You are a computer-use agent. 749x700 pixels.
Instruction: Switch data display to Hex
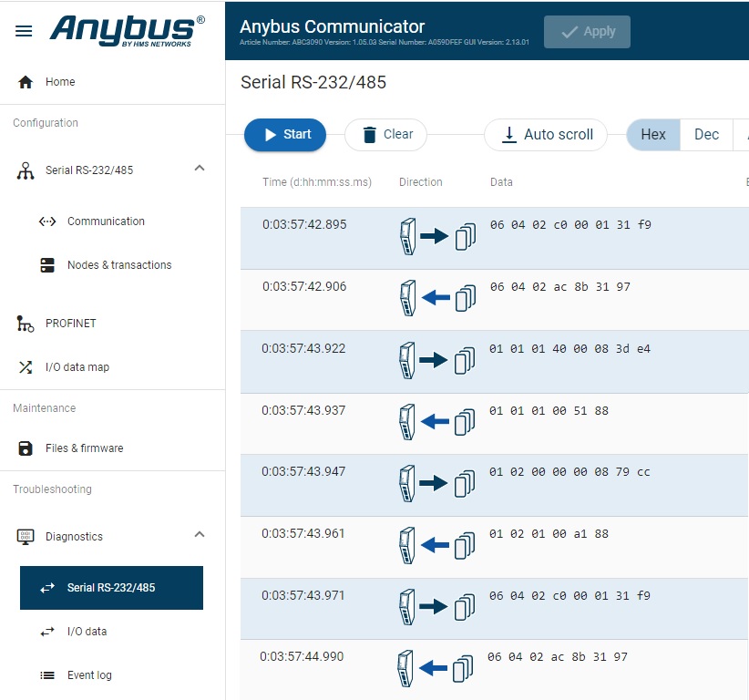pos(652,135)
